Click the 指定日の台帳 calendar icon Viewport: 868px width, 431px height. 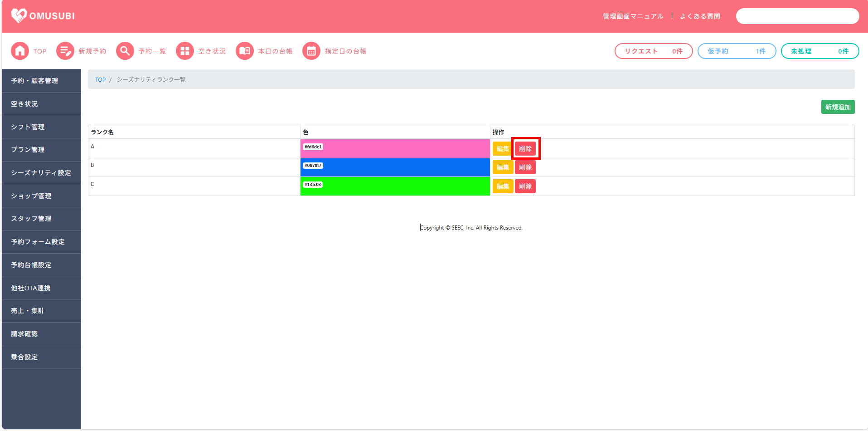(311, 51)
